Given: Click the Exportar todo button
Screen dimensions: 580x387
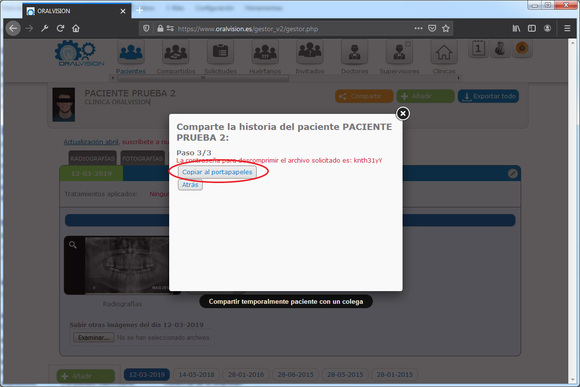Looking at the screenshot, I should (x=488, y=96).
